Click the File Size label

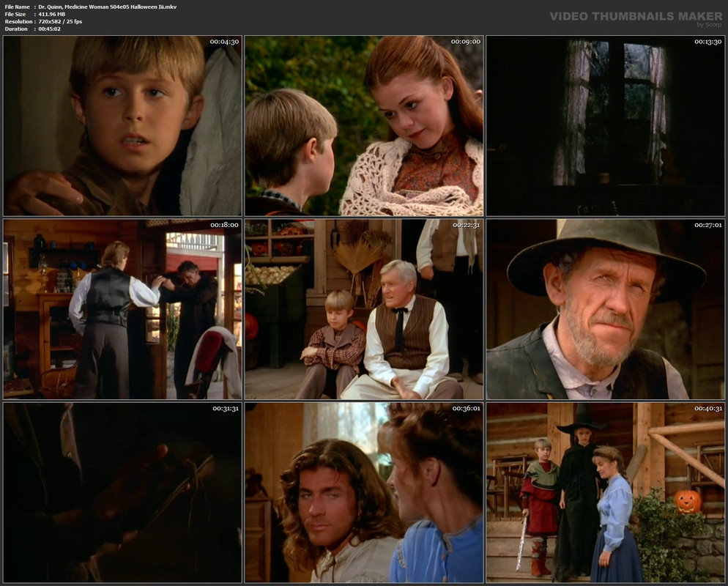(x=15, y=15)
